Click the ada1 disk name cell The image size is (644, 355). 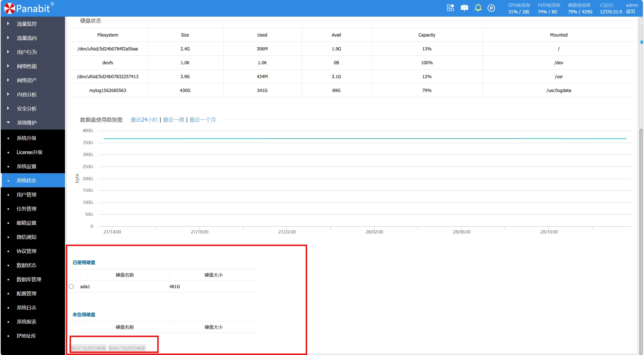[x=124, y=286]
